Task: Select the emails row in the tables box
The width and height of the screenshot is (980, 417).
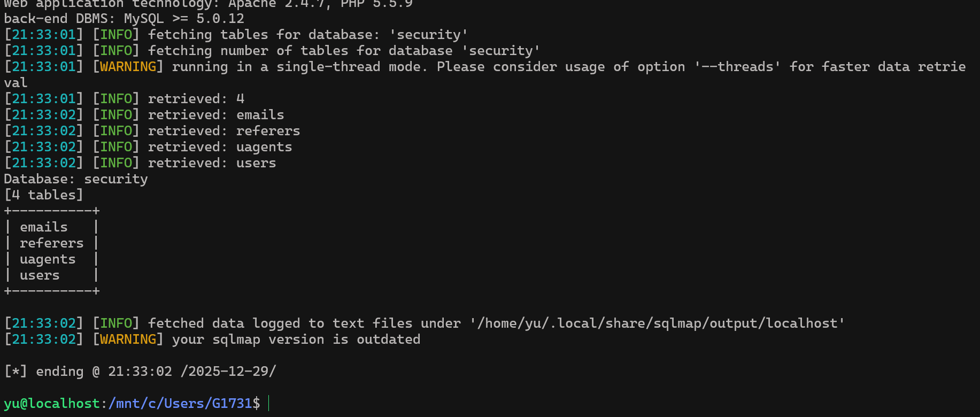Action: point(44,227)
